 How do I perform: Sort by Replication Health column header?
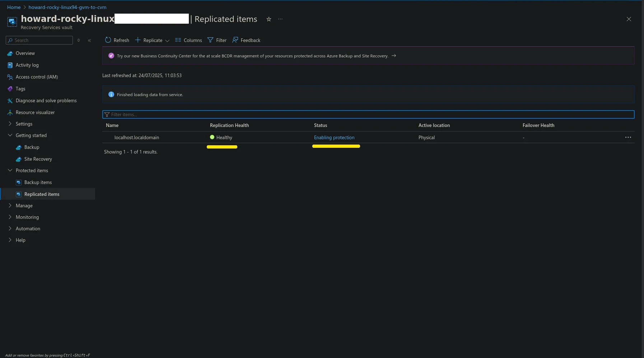229,125
